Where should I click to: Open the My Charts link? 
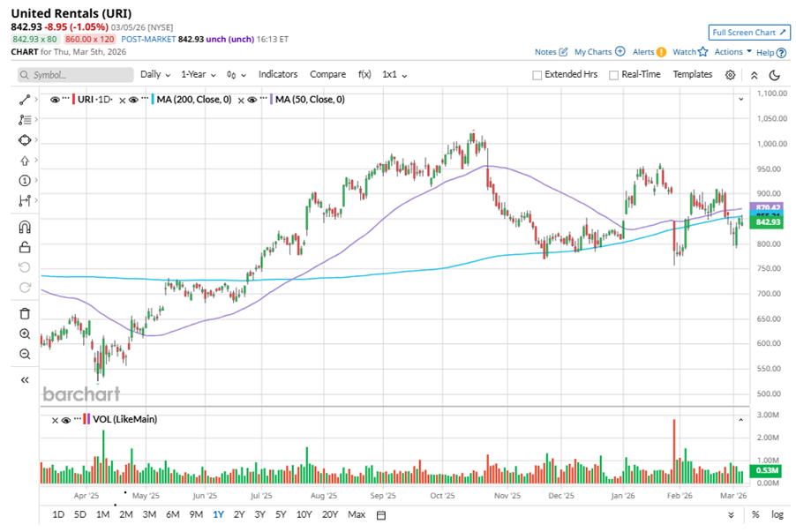point(599,52)
